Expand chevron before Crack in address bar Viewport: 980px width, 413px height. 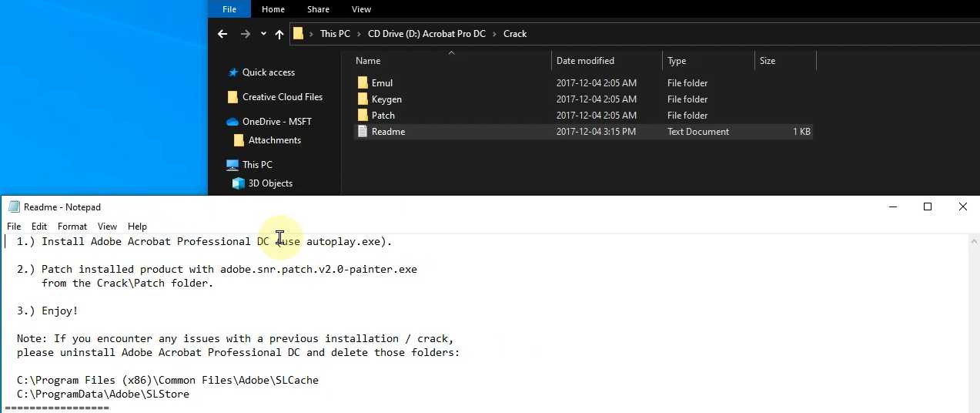click(495, 34)
